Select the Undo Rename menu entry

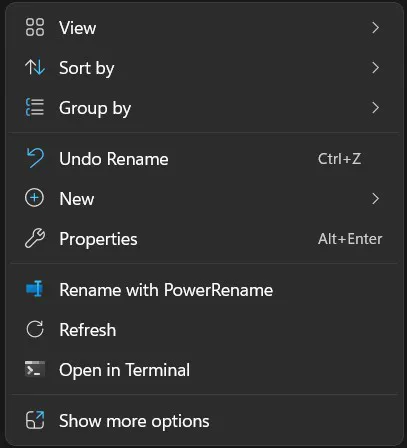(x=203, y=159)
